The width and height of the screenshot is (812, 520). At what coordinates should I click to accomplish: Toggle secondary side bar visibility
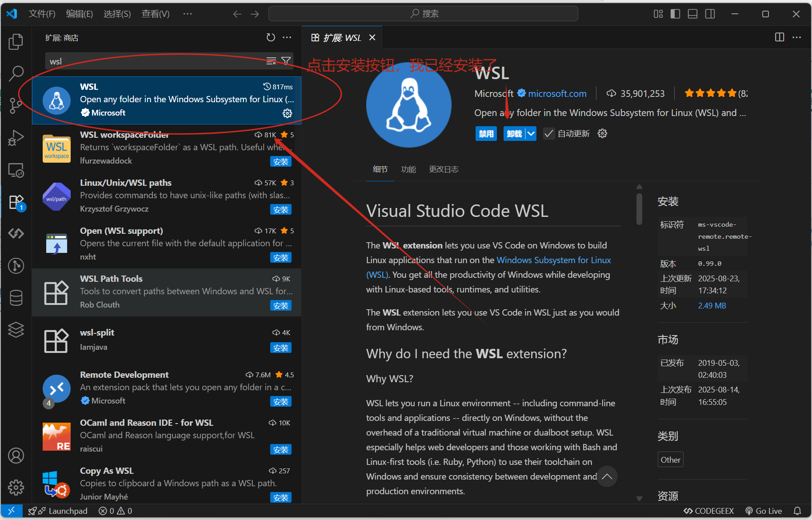(710, 14)
